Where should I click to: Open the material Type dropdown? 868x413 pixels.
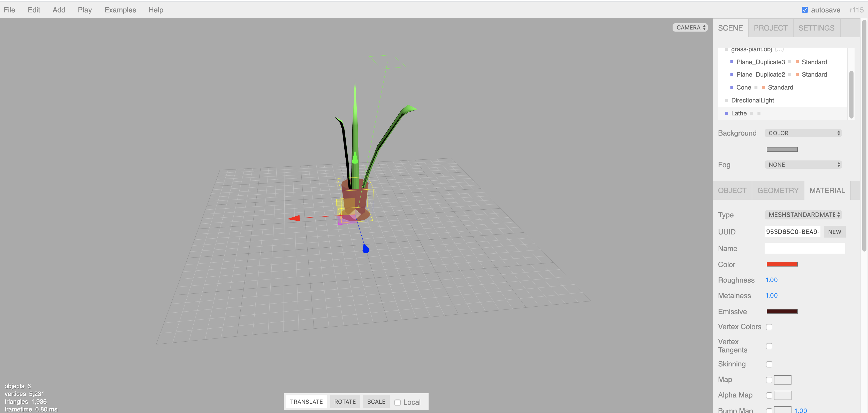(x=803, y=215)
